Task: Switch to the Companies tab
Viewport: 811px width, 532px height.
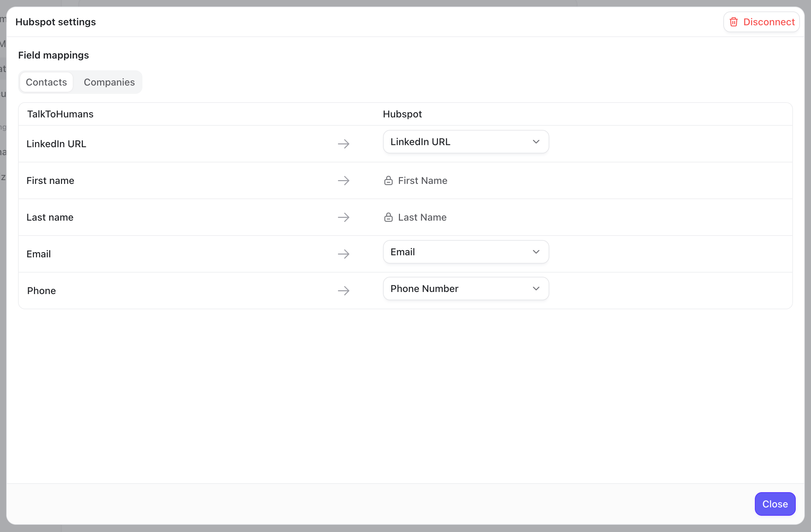Action: (x=109, y=82)
